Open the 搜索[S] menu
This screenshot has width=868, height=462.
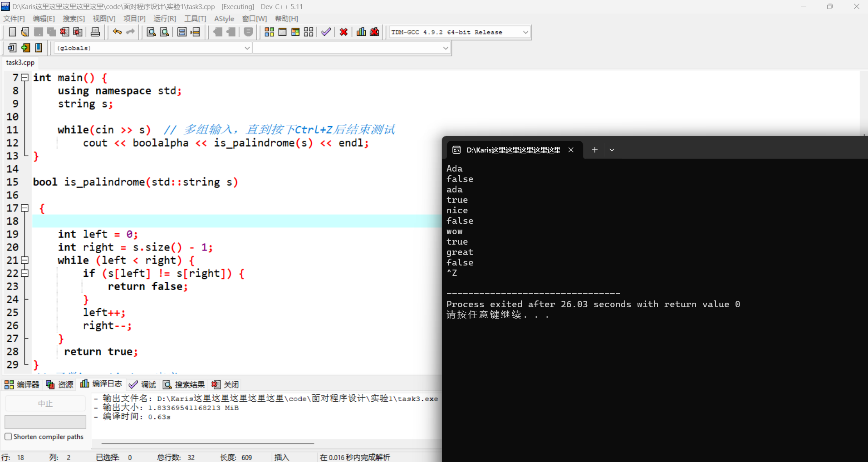tap(74, 19)
